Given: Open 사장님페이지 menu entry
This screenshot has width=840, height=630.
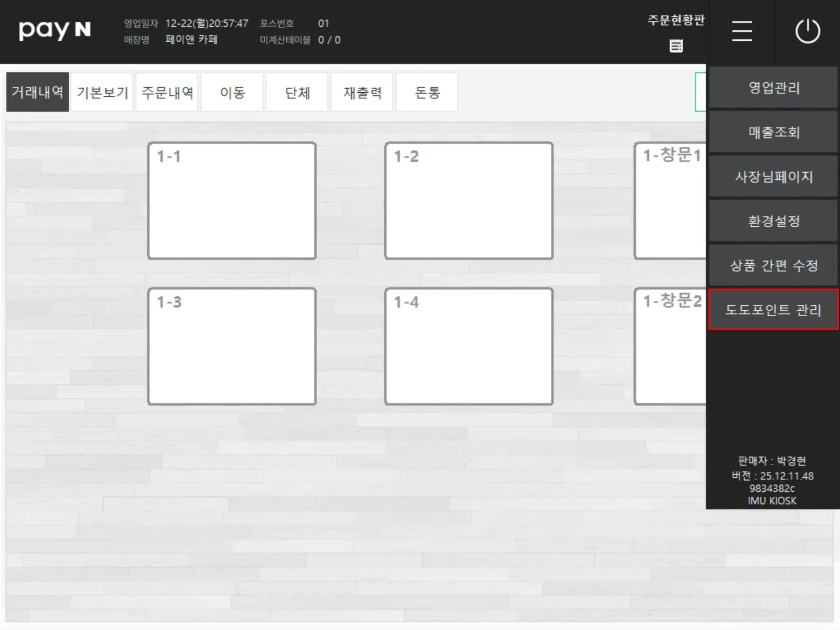Looking at the screenshot, I should tap(774, 177).
